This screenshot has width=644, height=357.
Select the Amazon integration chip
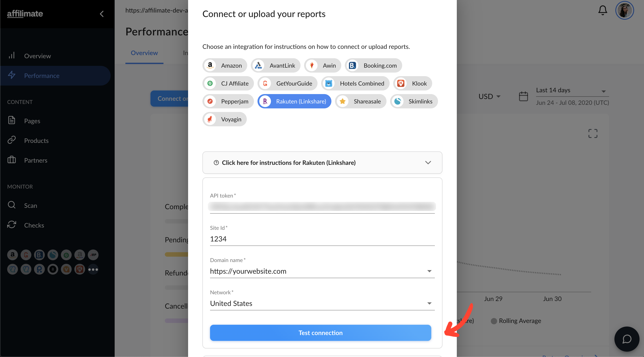click(225, 65)
